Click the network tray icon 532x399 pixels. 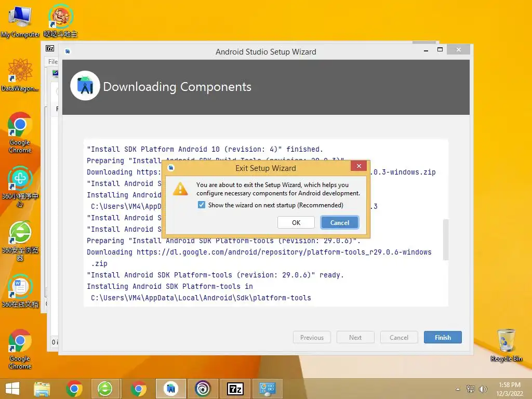(x=470, y=389)
